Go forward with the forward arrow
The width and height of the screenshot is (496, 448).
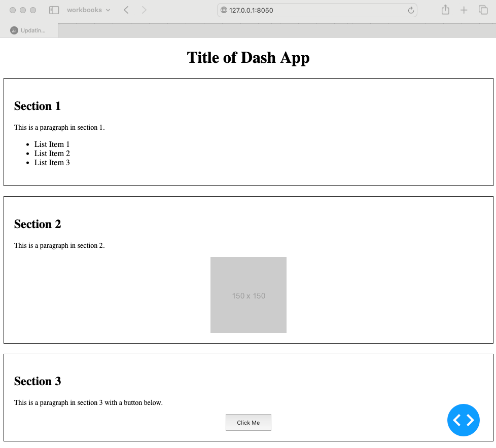point(144,10)
